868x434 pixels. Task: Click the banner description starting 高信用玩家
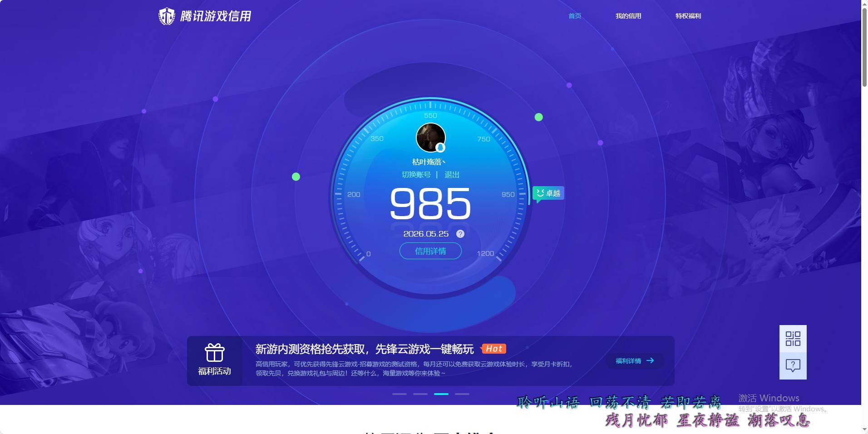414,369
